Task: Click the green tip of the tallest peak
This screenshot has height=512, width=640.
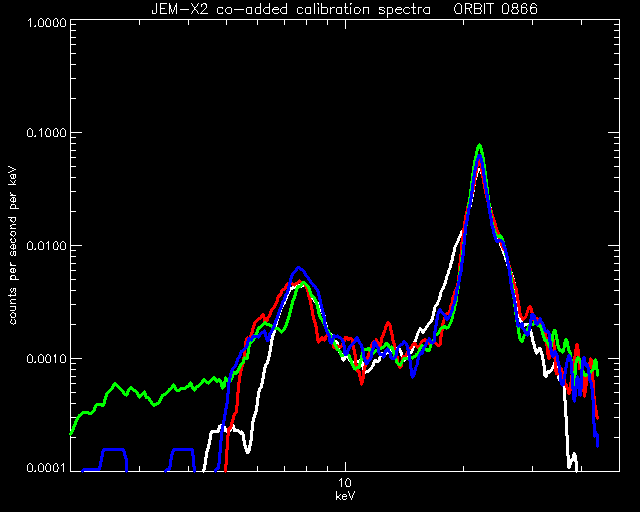Action: tap(480, 145)
